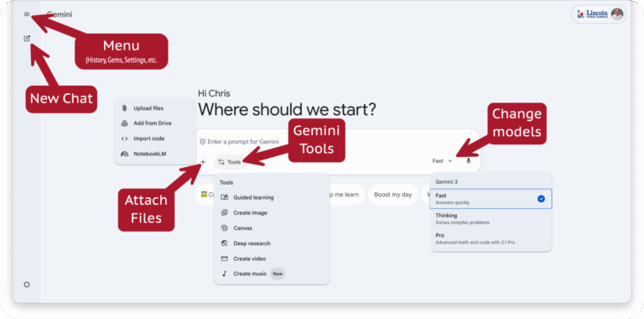Click the Create music note icon

coord(224,274)
